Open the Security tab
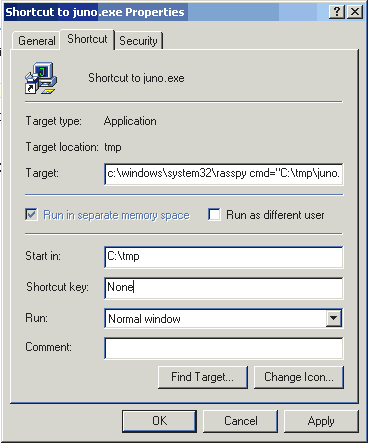 [138, 41]
